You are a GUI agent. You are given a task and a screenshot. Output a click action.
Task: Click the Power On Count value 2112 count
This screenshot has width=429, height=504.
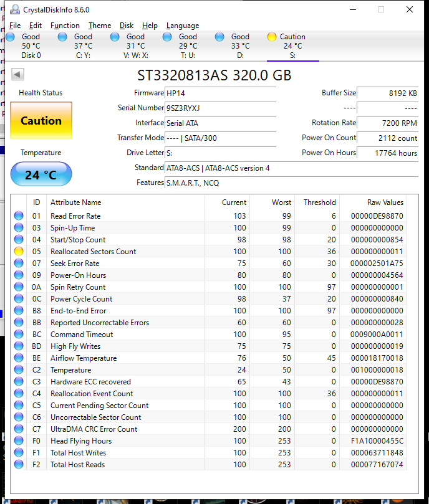[x=387, y=138]
